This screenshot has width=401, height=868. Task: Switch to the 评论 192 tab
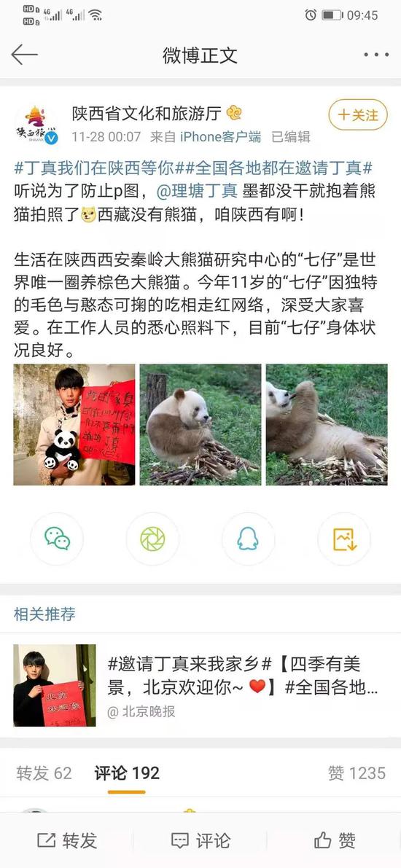click(x=127, y=773)
